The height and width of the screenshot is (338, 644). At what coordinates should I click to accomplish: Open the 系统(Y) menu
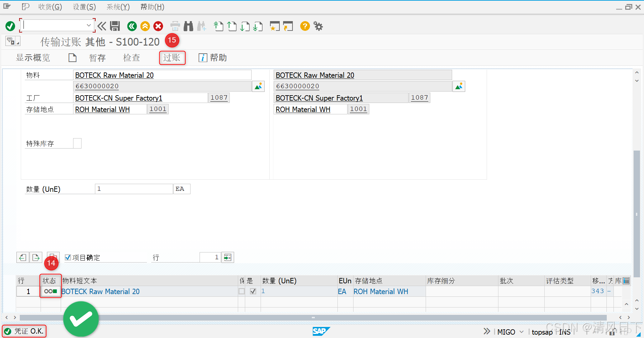118,7
